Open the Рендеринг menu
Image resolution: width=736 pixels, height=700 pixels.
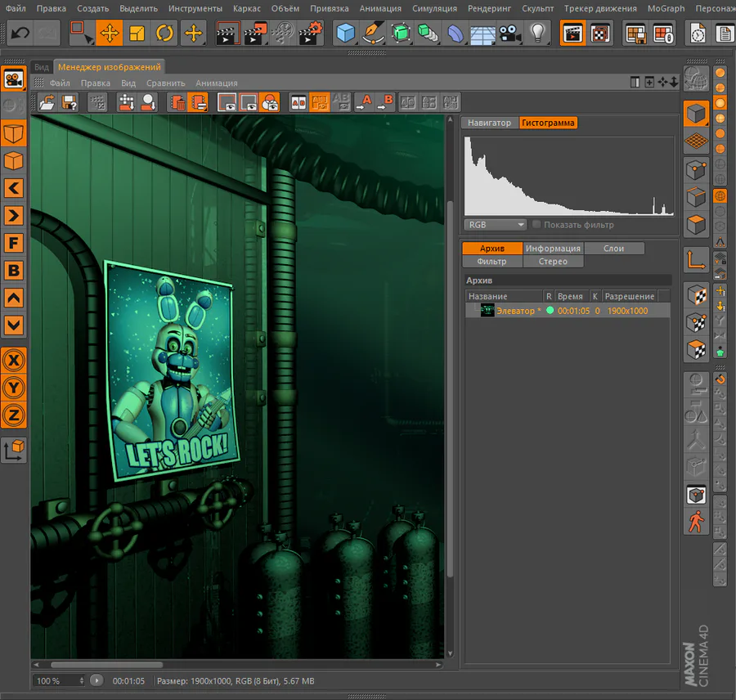tap(489, 8)
